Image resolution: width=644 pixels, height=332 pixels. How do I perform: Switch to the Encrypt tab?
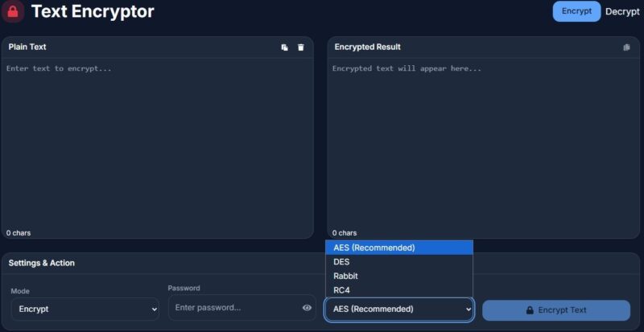click(x=576, y=11)
